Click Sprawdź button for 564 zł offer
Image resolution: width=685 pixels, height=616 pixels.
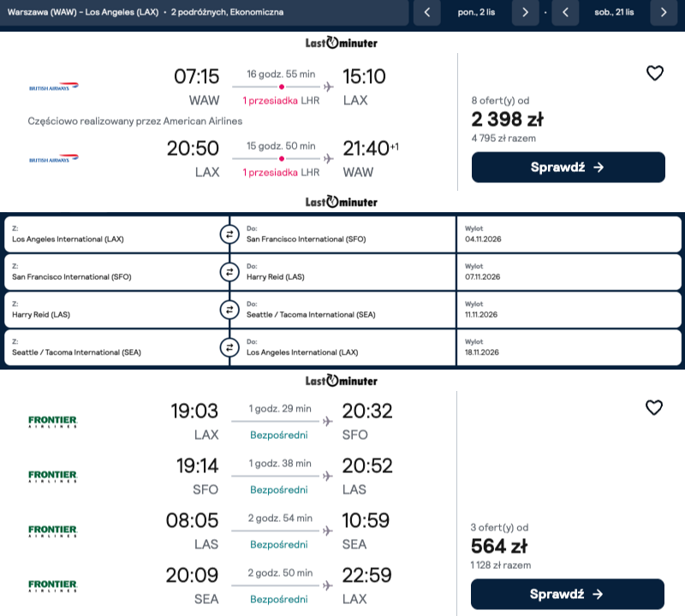click(x=567, y=594)
